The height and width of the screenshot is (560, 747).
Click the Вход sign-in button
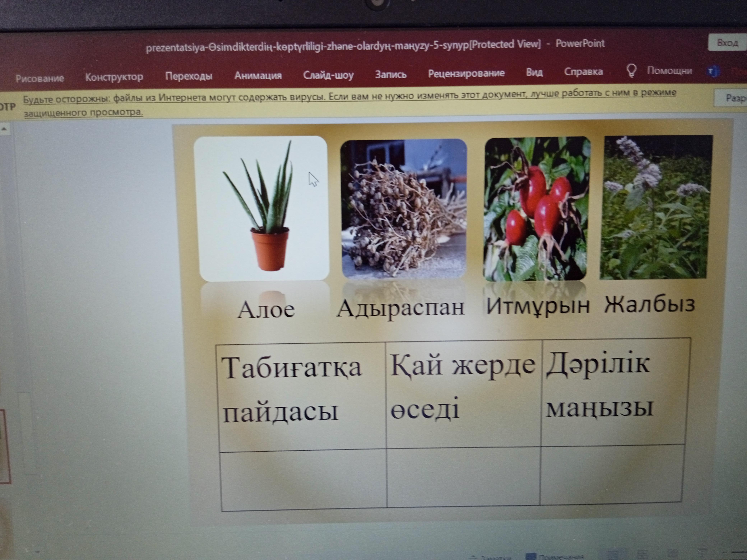[727, 43]
